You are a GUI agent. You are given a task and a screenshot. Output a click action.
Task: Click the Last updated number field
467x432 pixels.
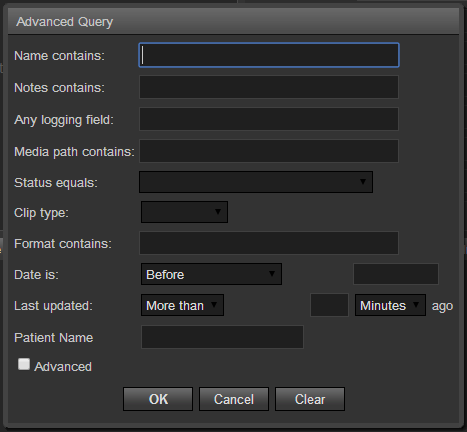click(329, 305)
